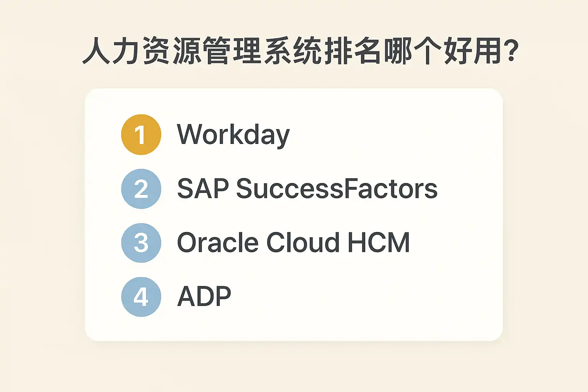Viewport: 588px width, 392px height.
Task: Open the SuccessFactors word in item two
Action: click(336, 189)
